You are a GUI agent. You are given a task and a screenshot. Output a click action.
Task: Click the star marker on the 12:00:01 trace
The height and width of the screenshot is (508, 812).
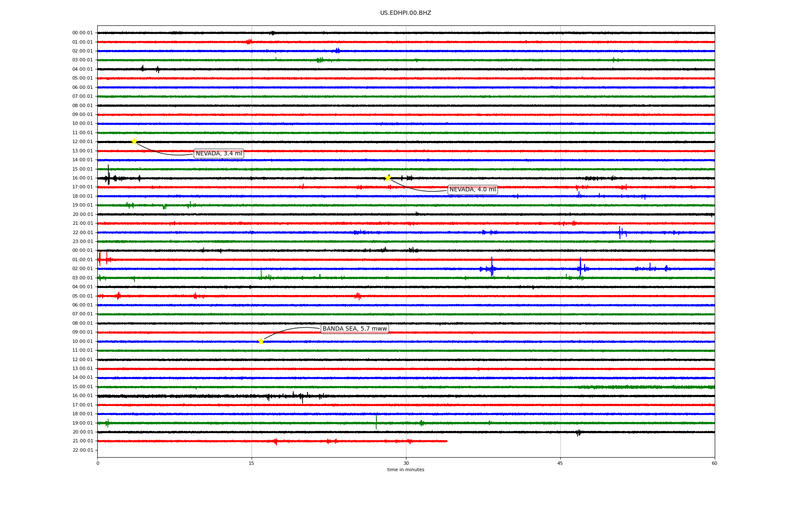point(134,141)
